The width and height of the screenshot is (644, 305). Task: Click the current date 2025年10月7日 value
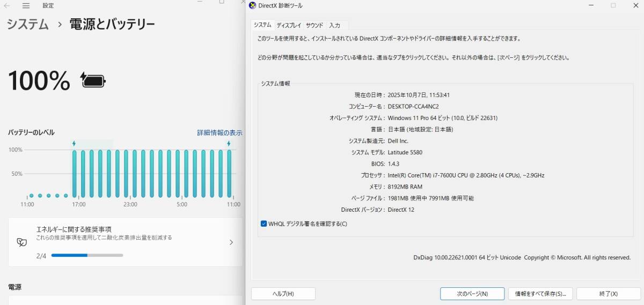tap(419, 95)
